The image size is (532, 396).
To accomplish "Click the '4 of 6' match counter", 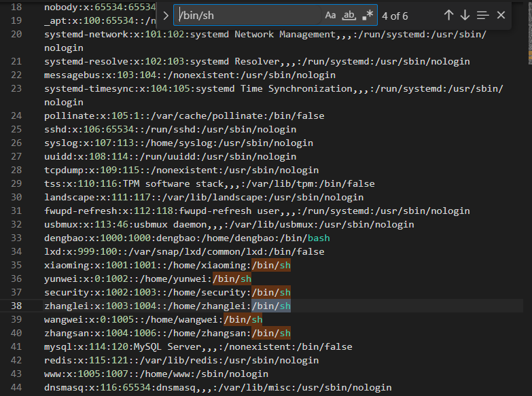I will (395, 16).
